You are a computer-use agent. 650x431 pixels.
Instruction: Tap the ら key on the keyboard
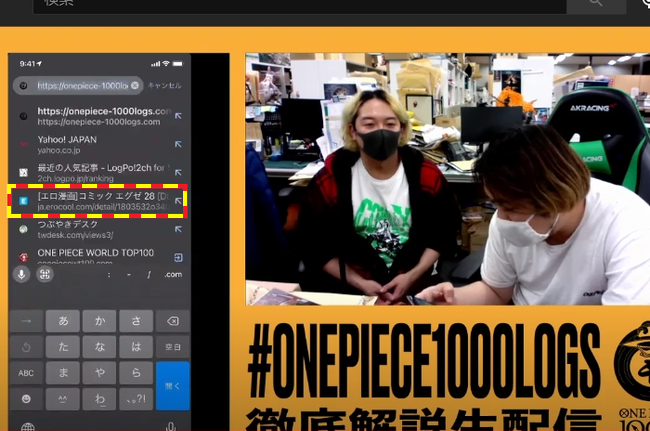tap(136, 373)
